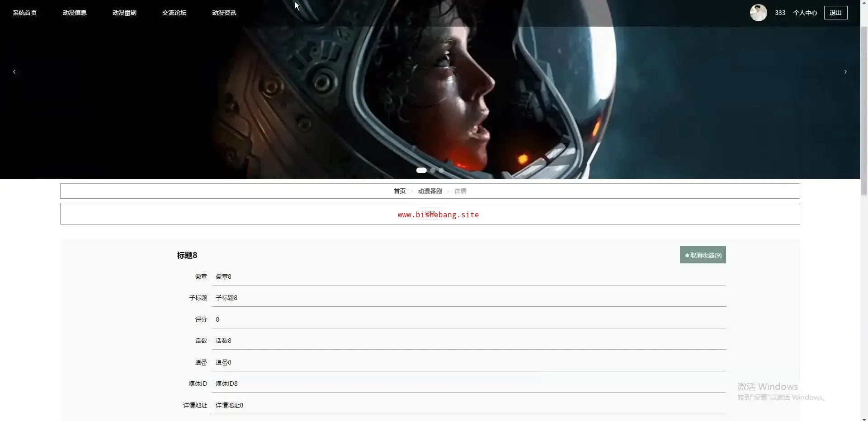The height and width of the screenshot is (421, 868).
Task: Click 动漫番剧 in the breadcrumb
Action: [430, 191]
